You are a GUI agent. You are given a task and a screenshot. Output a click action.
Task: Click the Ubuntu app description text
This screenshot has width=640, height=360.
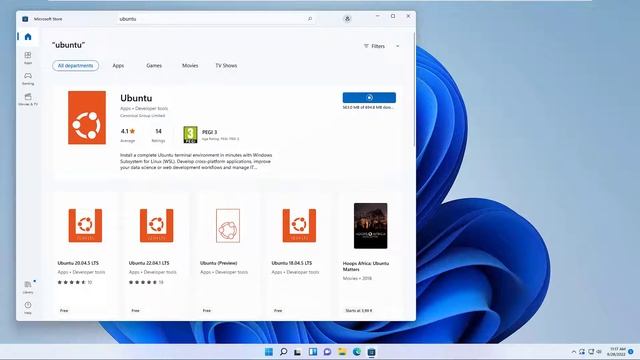(196, 161)
